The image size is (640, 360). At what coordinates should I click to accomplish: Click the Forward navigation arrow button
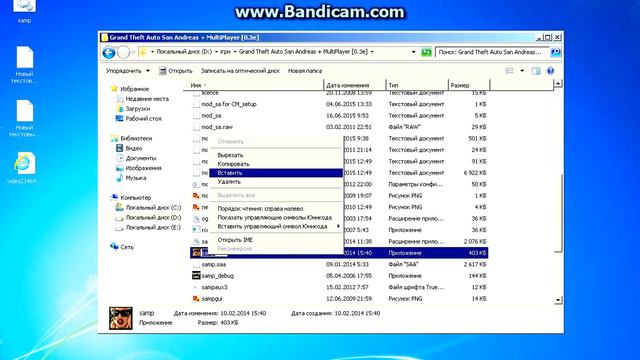point(123,52)
